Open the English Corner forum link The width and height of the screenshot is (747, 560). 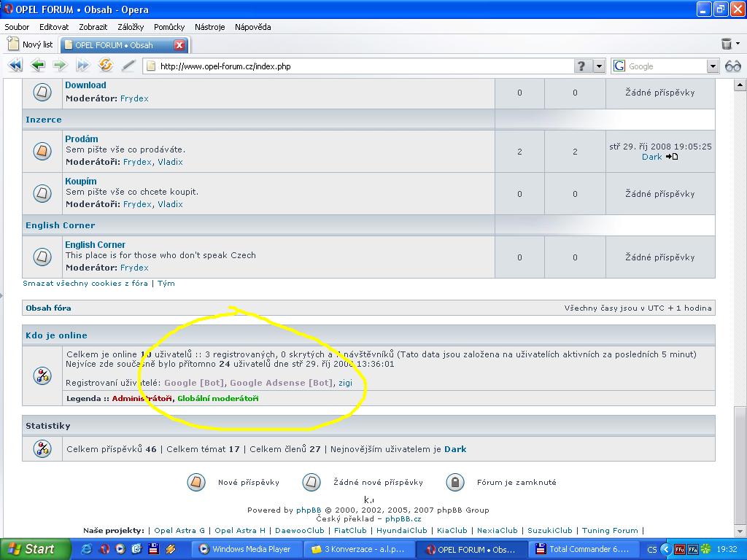click(x=95, y=245)
